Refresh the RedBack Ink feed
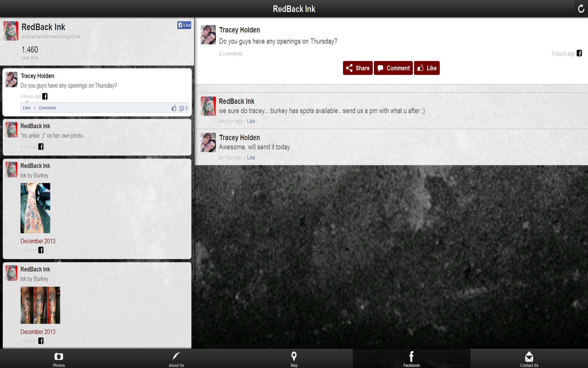588x368 pixels. (581, 9)
